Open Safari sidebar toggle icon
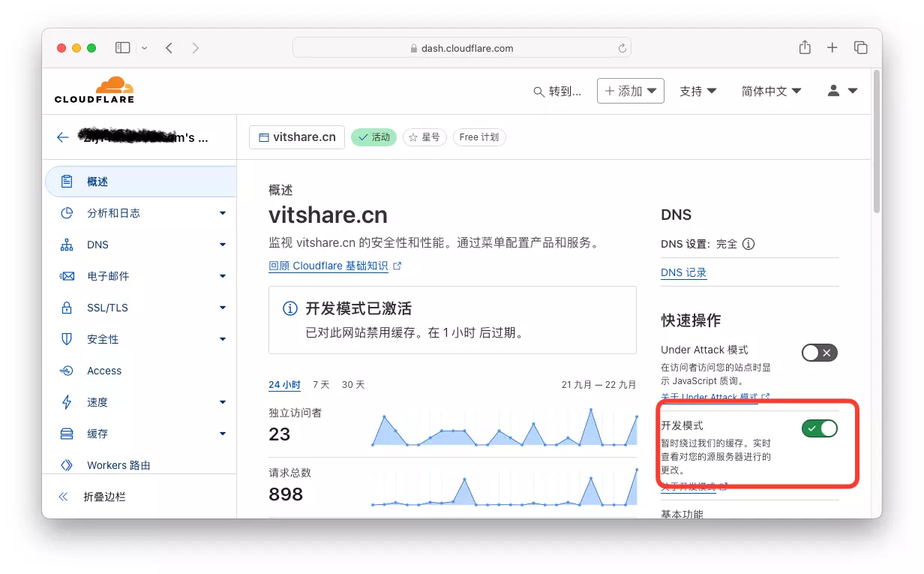 click(122, 48)
